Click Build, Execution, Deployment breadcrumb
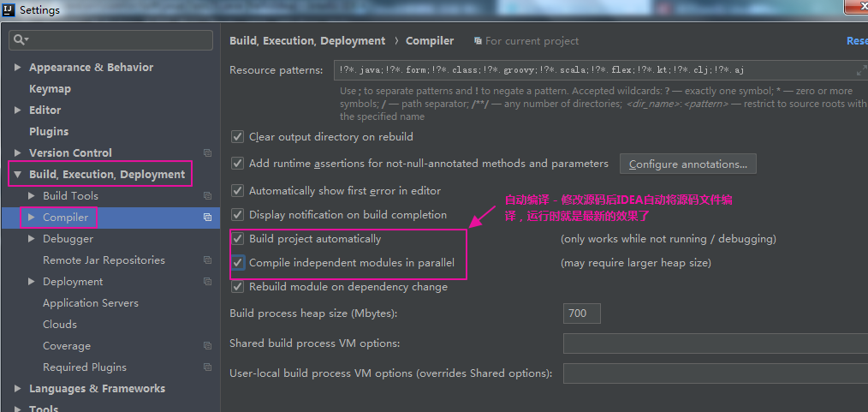Image resolution: width=868 pixels, height=412 pixels. pos(307,41)
